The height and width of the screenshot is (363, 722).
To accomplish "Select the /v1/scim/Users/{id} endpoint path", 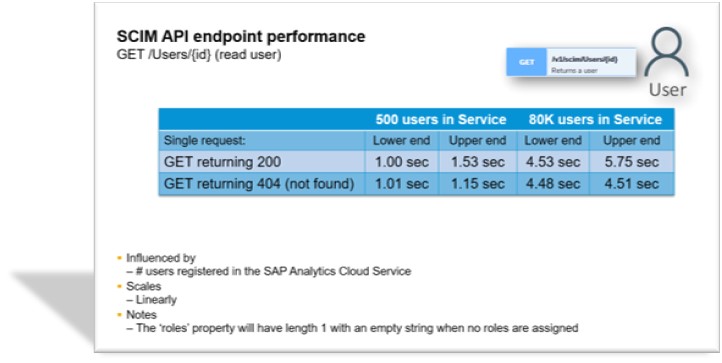I will [x=583, y=60].
